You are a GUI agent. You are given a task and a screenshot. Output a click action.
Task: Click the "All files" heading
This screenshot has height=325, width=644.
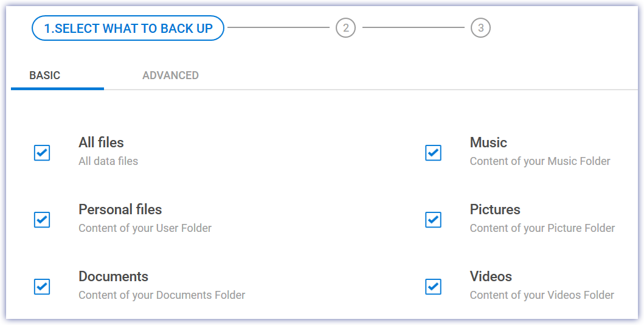101,142
